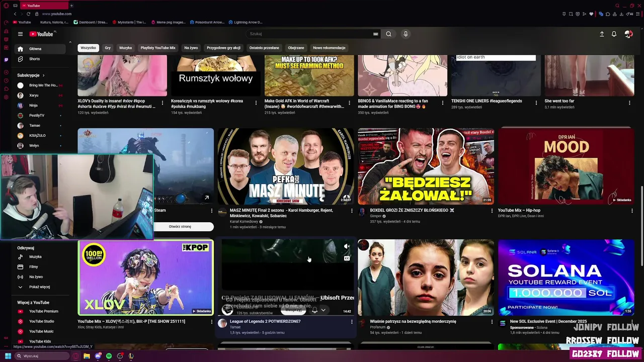Toggle notification bell on channel preview

point(314,310)
